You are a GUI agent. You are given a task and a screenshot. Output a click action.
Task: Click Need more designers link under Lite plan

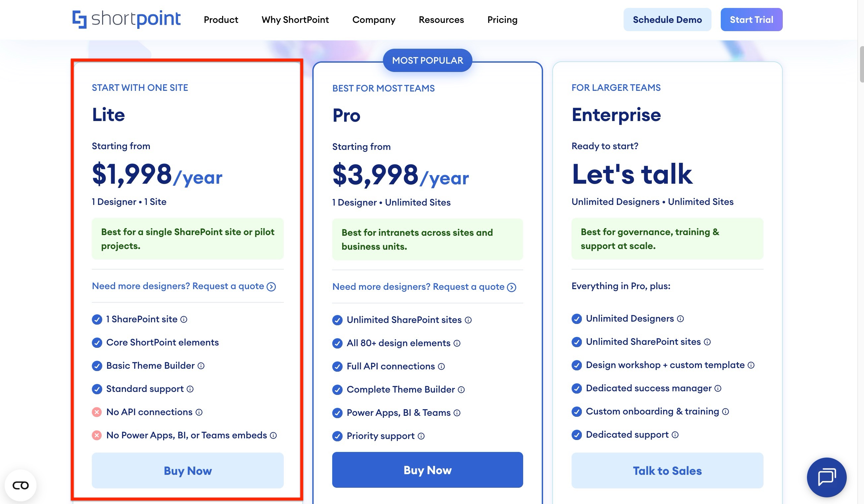(178, 286)
